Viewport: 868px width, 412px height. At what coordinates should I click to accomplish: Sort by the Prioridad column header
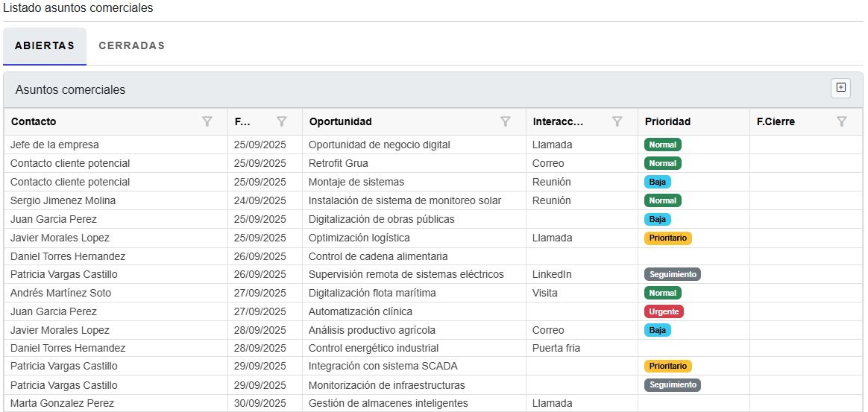coord(667,121)
